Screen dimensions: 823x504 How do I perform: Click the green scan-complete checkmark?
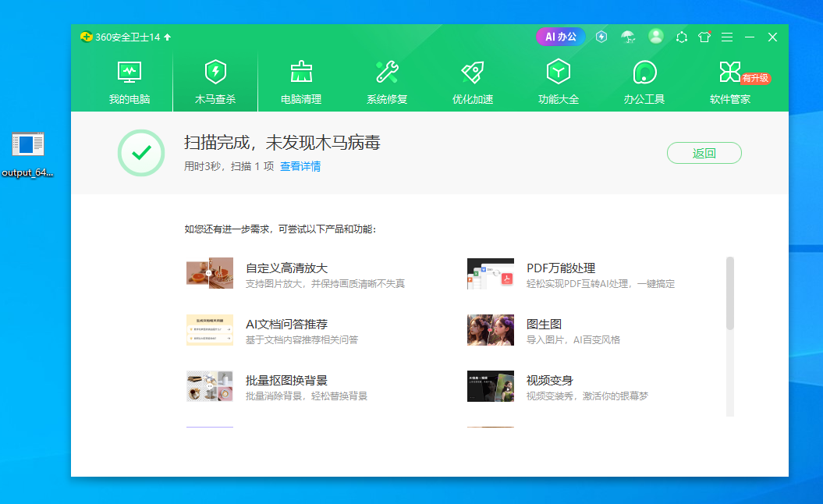[141, 153]
